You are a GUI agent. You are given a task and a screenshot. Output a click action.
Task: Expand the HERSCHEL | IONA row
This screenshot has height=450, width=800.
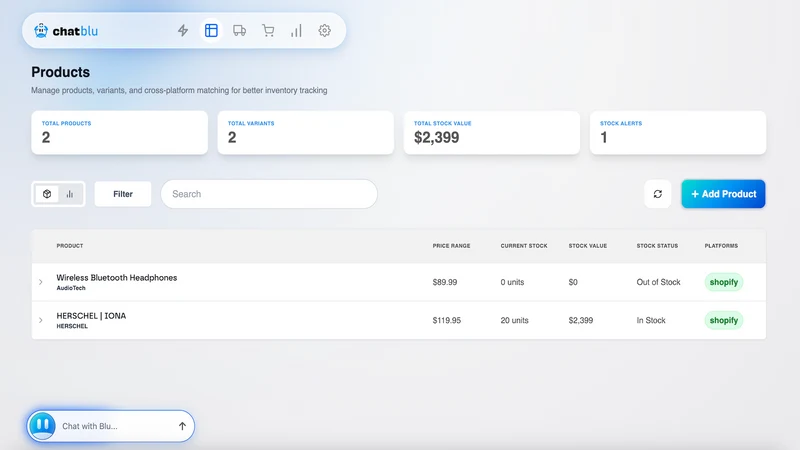[41, 320]
